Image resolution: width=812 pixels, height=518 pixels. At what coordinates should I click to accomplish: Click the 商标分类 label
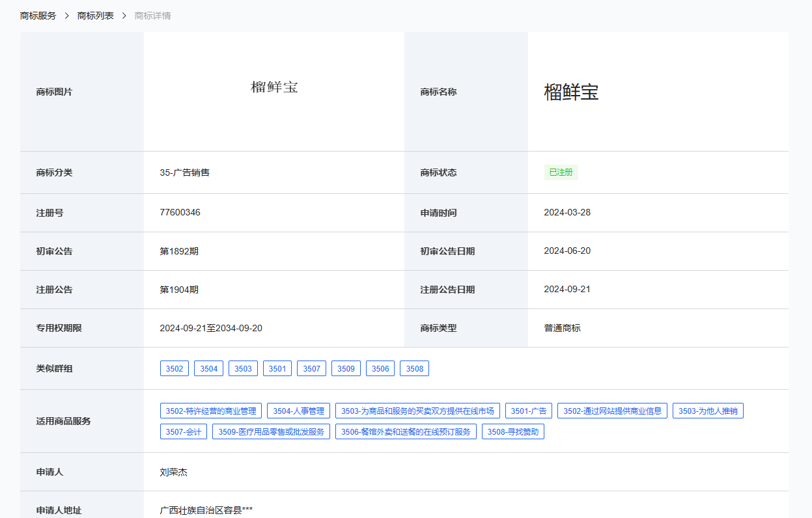tap(55, 172)
